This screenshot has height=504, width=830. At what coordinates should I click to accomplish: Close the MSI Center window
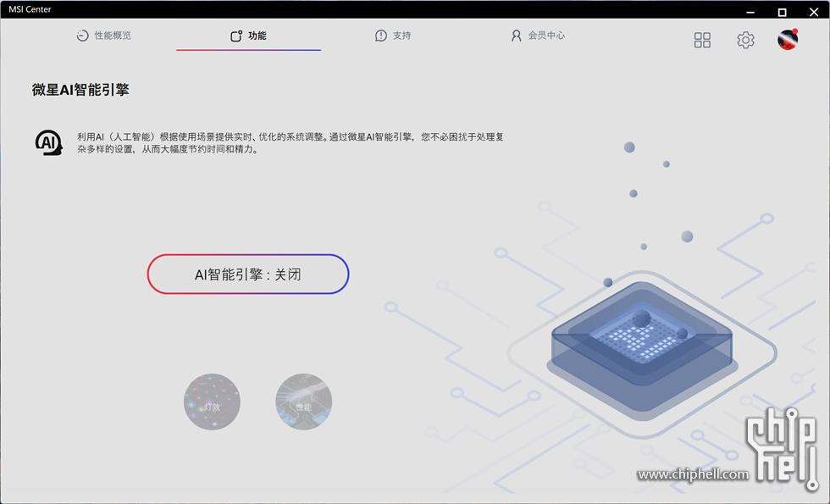pos(814,12)
